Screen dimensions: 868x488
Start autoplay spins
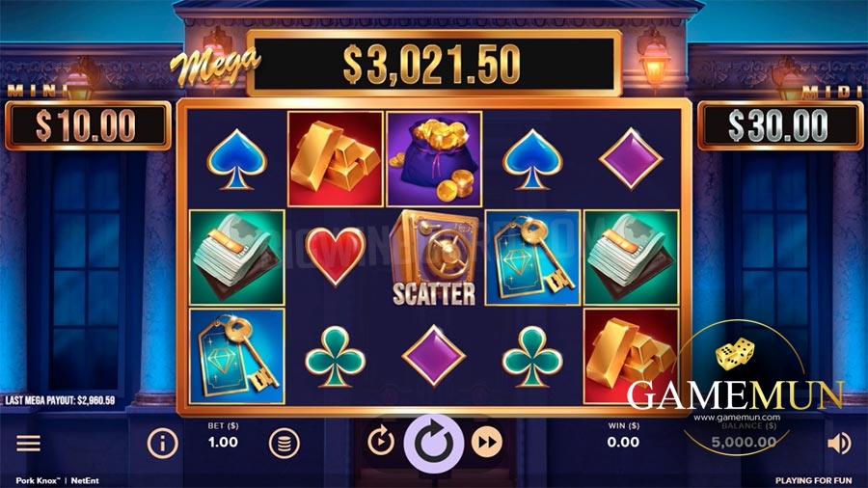[381, 442]
